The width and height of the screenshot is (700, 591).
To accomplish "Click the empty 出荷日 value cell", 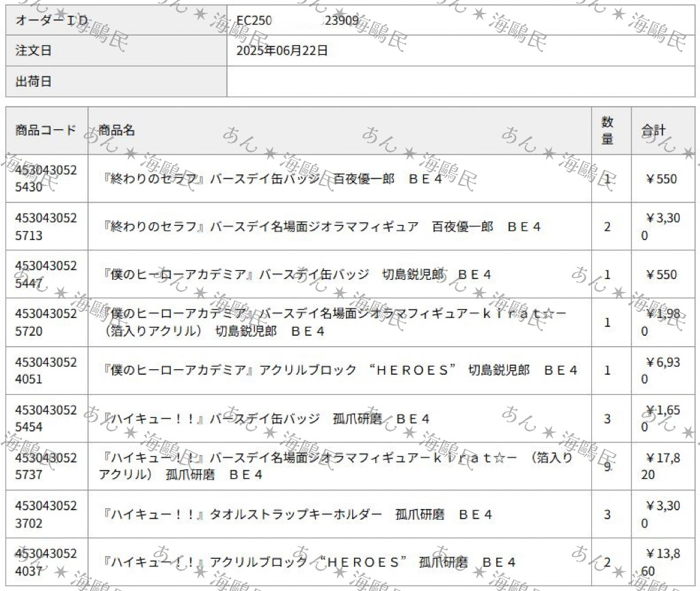I will 461,81.
